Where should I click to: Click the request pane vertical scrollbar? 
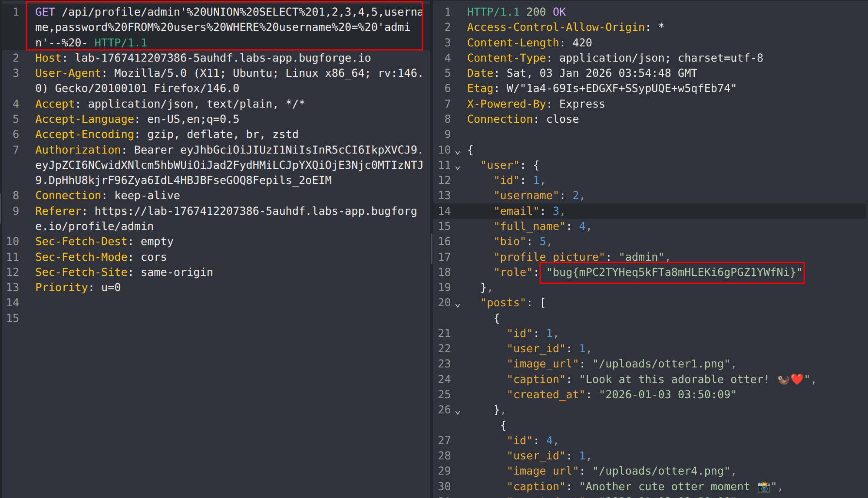point(431,248)
